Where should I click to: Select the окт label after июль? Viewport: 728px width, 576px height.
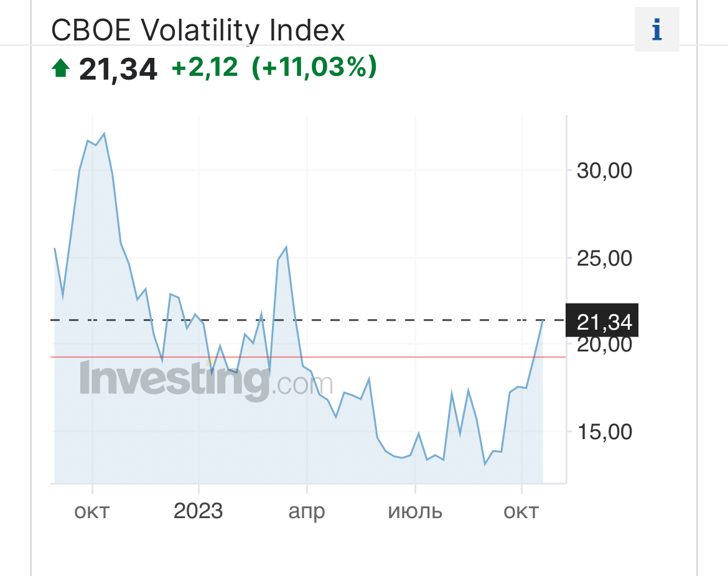(x=521, y=512)
